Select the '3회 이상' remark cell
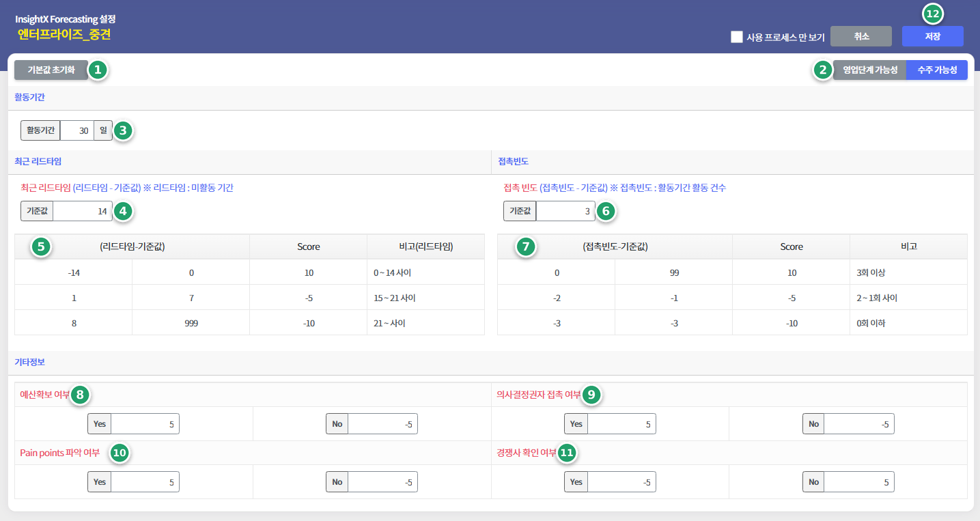 (908, 272)
